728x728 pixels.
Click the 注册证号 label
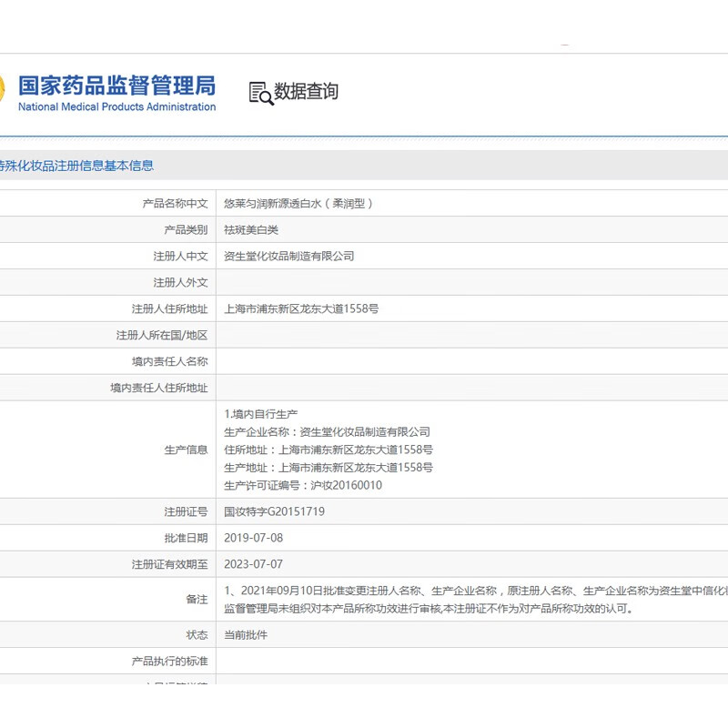[186, 512]
